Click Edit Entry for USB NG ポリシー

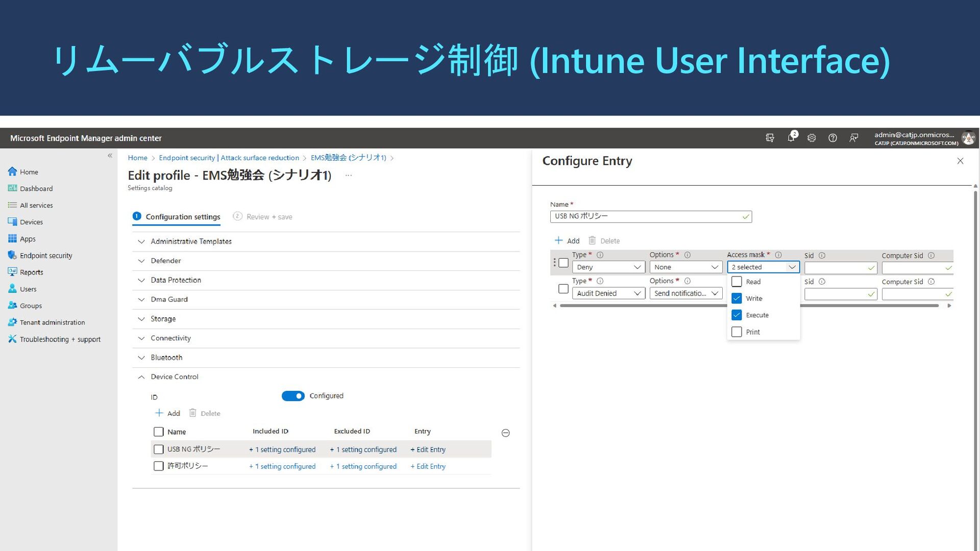click(x=428, y=449)
